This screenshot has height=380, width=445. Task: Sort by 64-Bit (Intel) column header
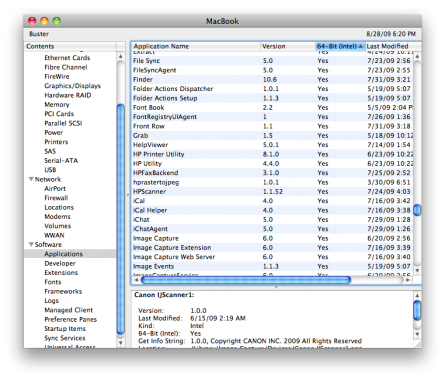pos(340,46)
